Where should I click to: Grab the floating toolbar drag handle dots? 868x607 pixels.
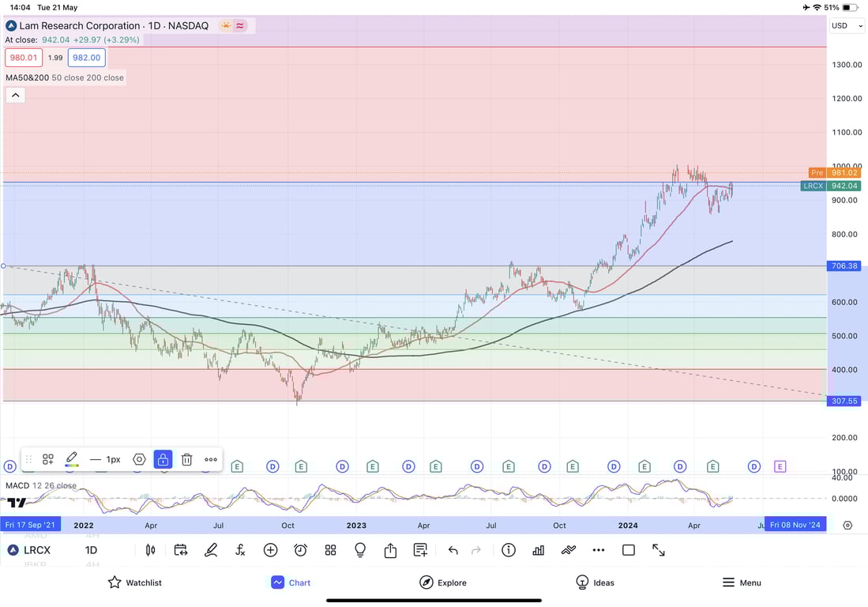click(28, 459)
